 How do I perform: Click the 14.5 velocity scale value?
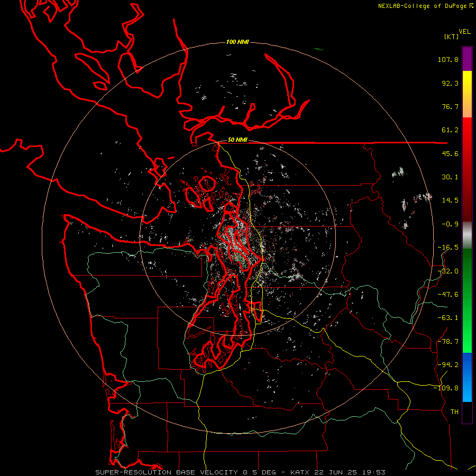click(x=450, y=200)
